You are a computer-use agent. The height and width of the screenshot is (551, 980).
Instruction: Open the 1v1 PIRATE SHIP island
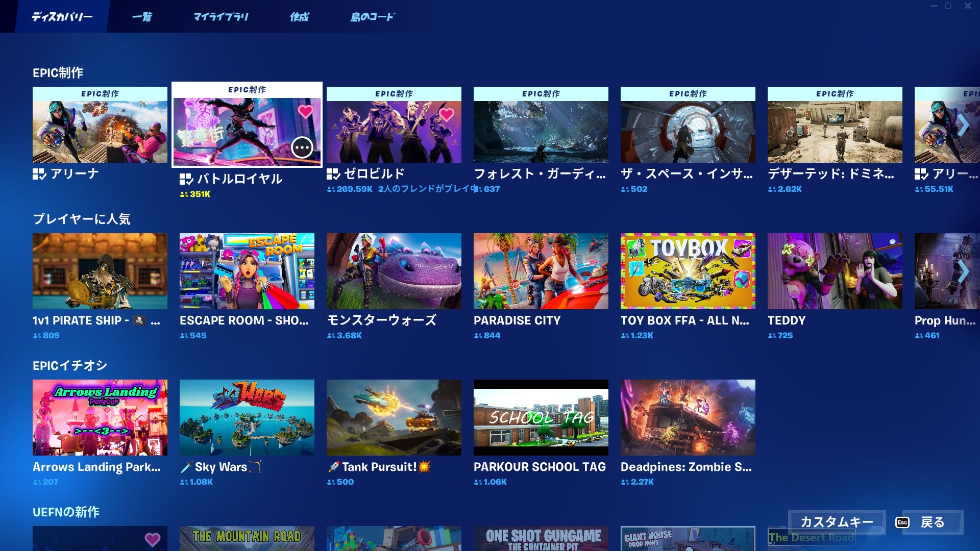point(100,271)
